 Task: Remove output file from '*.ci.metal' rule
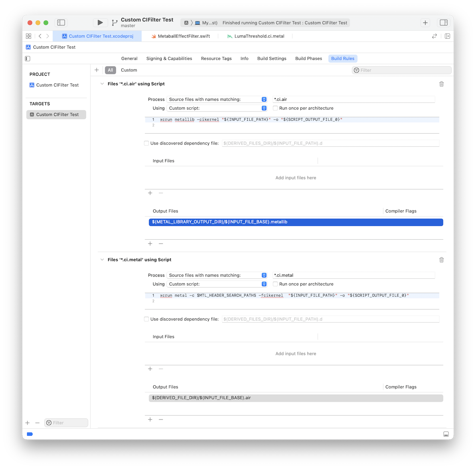(x=161, y=420)
